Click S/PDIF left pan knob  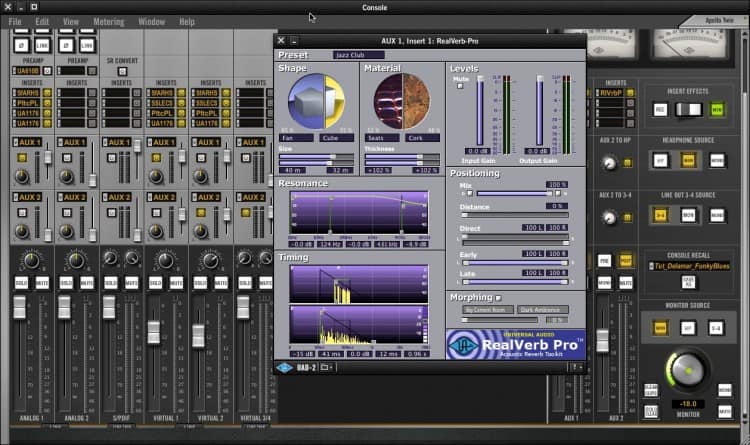(110, 258)
